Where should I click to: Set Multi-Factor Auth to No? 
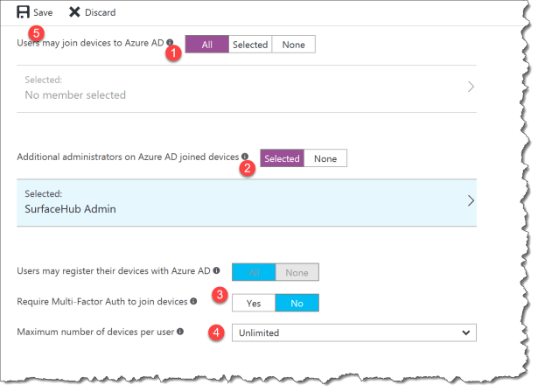pos(297,303)
